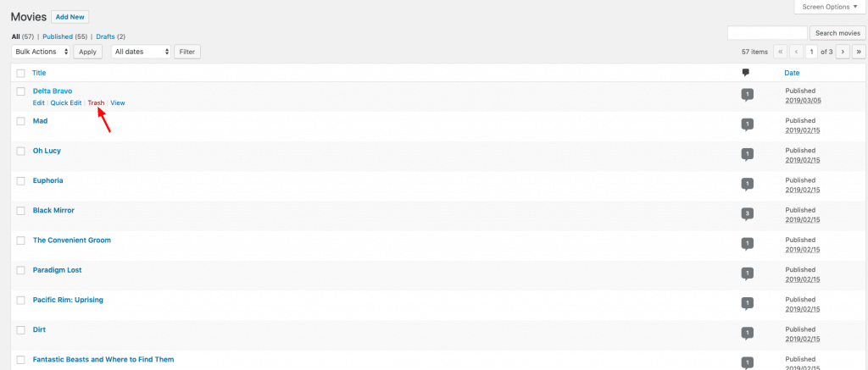Select the Euphoria row checkbox
This screenshot has width=868, height=370.
[x=21, y=181]
